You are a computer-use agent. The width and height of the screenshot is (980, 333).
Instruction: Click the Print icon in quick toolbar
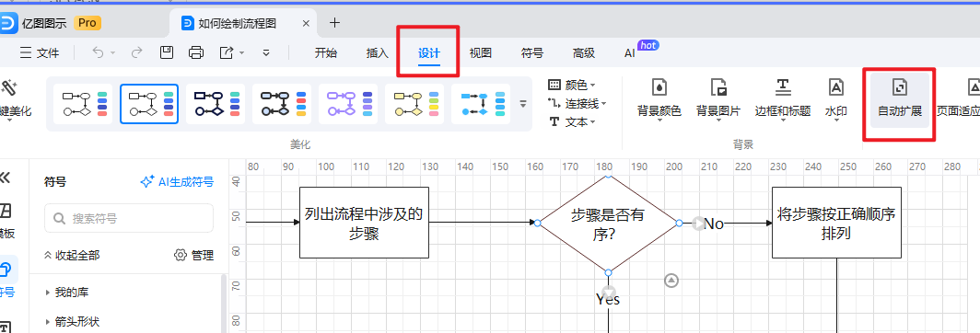tap(196, 52)
